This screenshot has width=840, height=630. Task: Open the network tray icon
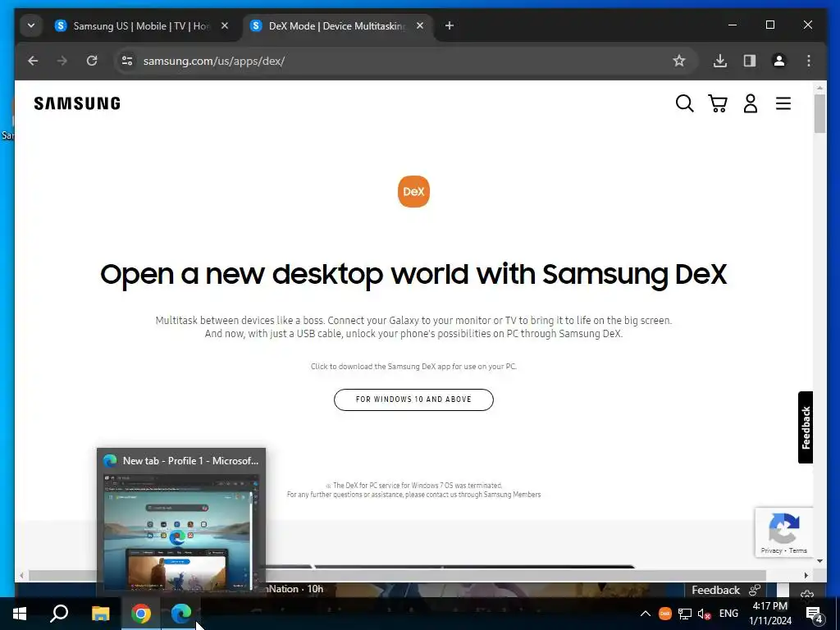pos(685,614)
